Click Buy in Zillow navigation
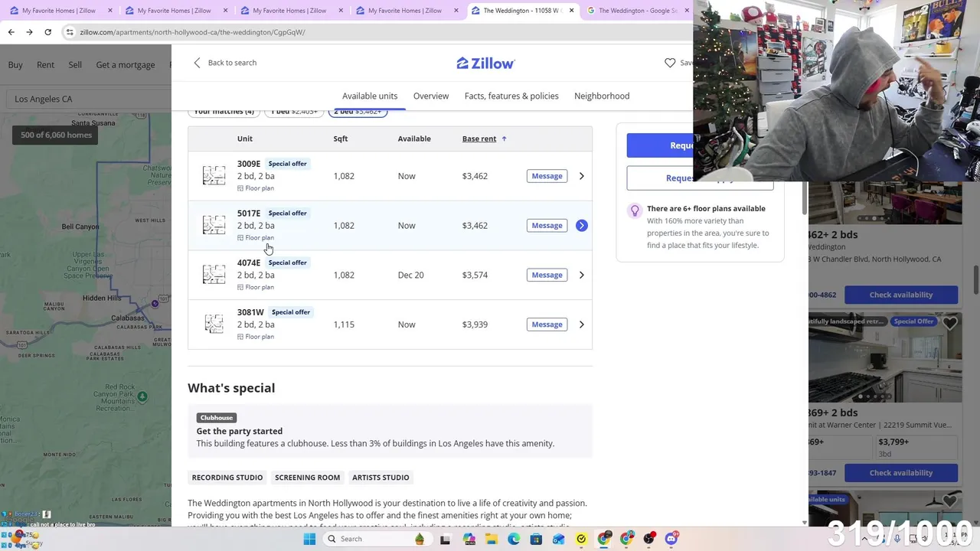 15,65
